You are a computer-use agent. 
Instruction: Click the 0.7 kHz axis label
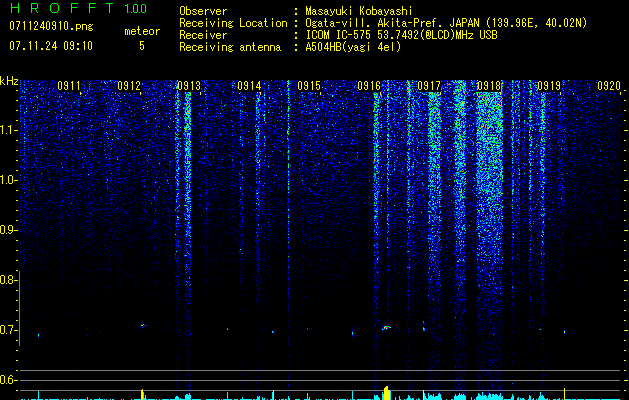[x=8, y=330]
